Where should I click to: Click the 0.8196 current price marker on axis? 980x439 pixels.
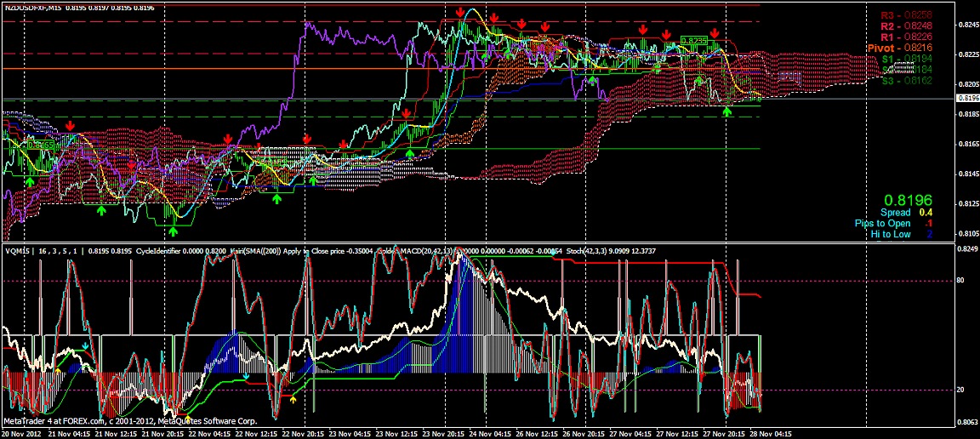(x=967, y=99)
